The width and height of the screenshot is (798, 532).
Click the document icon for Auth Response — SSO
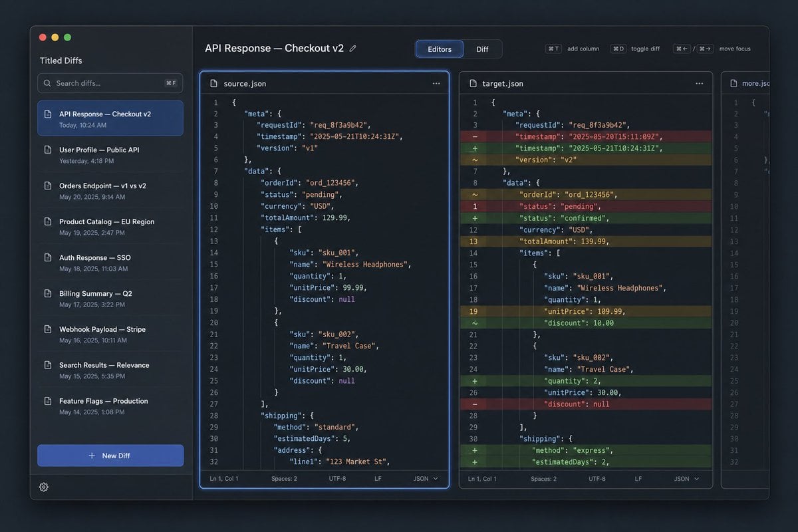click(48, 258)
